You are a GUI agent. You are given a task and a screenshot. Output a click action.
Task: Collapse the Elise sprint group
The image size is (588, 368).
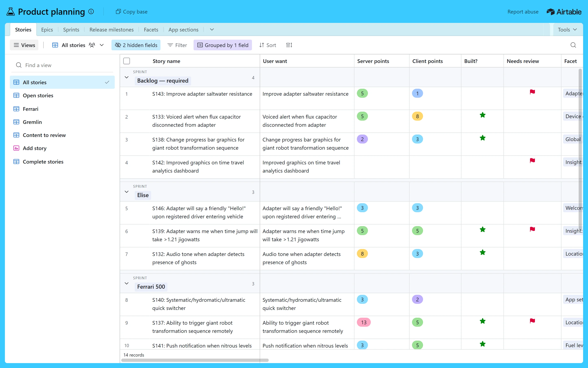coord(127,192)
